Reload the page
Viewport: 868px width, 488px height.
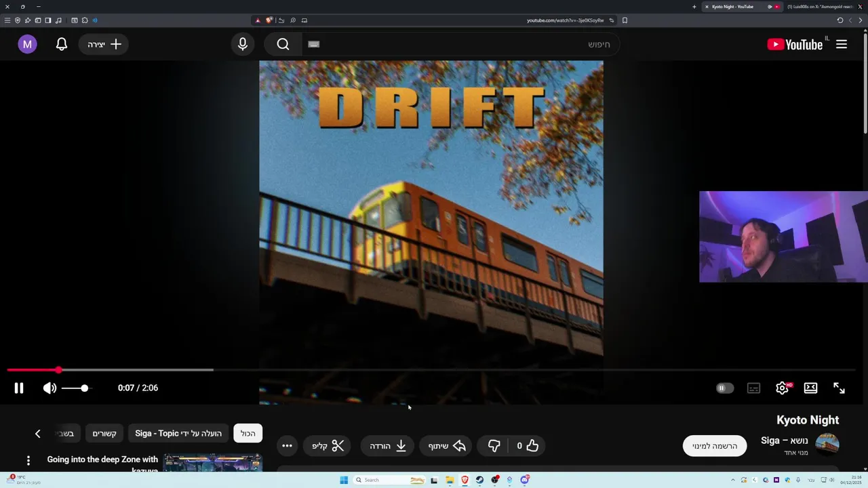tap(840, 20)
